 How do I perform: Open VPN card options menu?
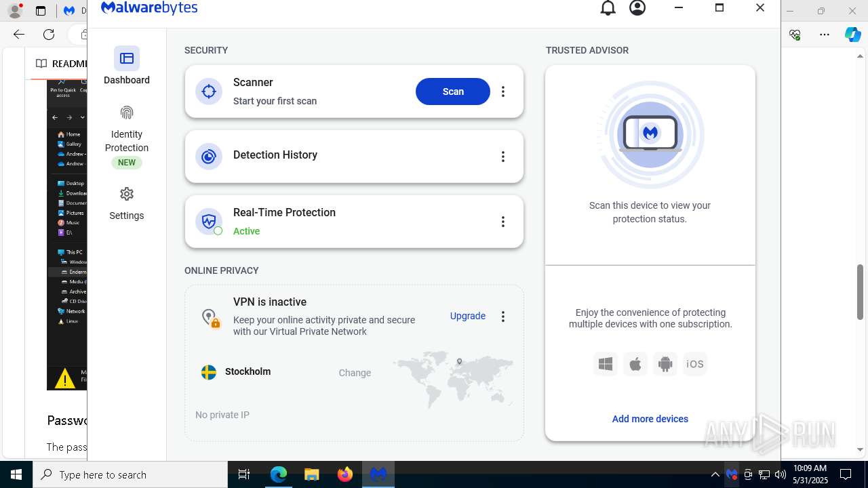pos(503,317)
